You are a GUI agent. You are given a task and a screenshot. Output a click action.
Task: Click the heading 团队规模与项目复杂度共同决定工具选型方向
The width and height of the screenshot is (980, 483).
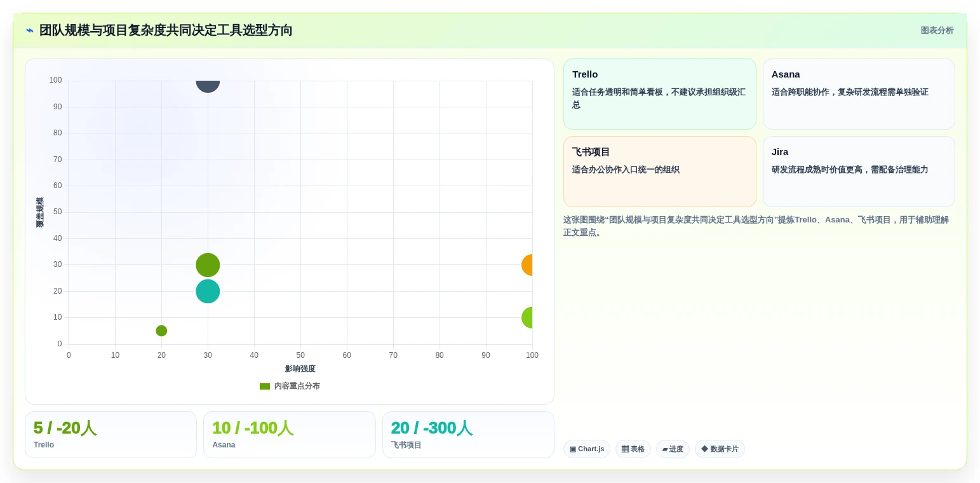166,31
